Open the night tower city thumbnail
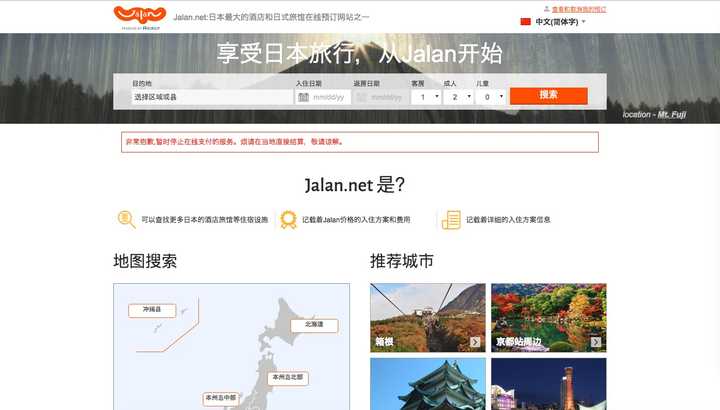 click(x=549, y=384)
